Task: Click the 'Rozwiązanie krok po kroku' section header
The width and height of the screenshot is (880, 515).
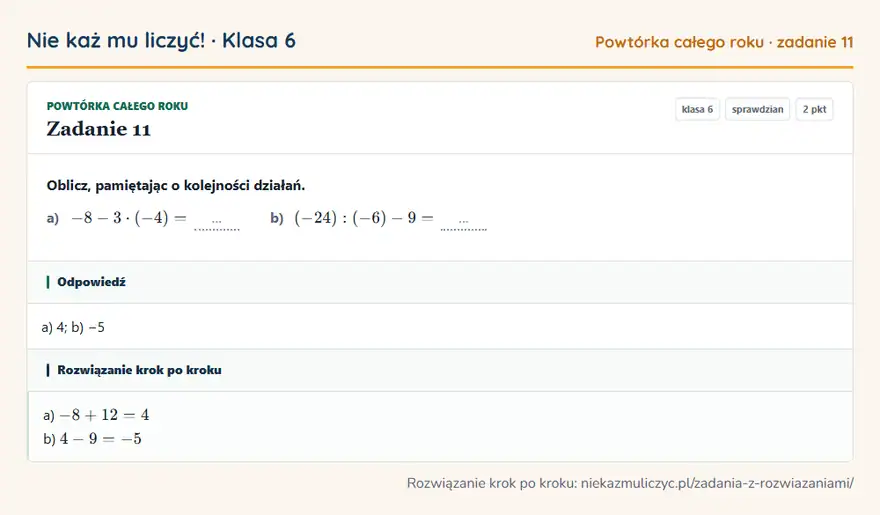Action: [440, 370]
